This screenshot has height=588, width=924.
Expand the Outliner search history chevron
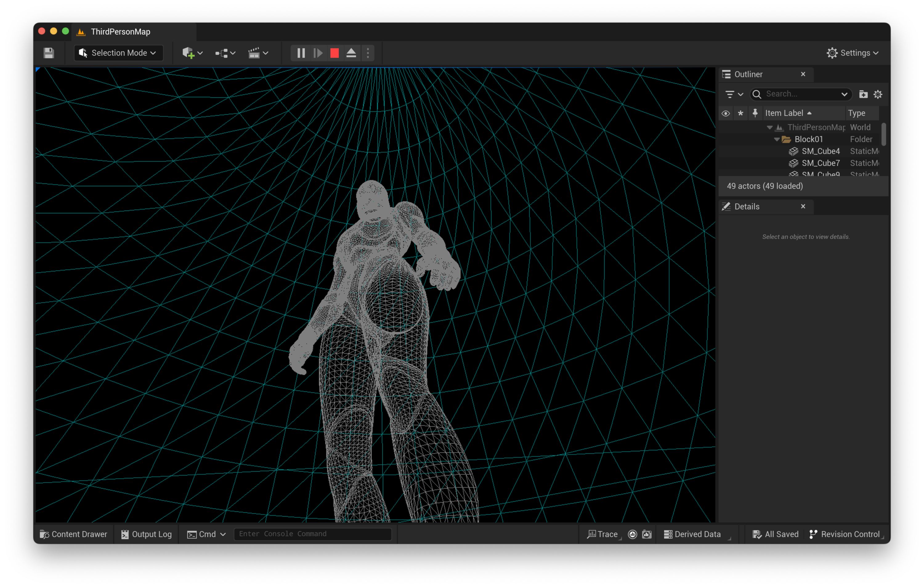coord(844,94)
